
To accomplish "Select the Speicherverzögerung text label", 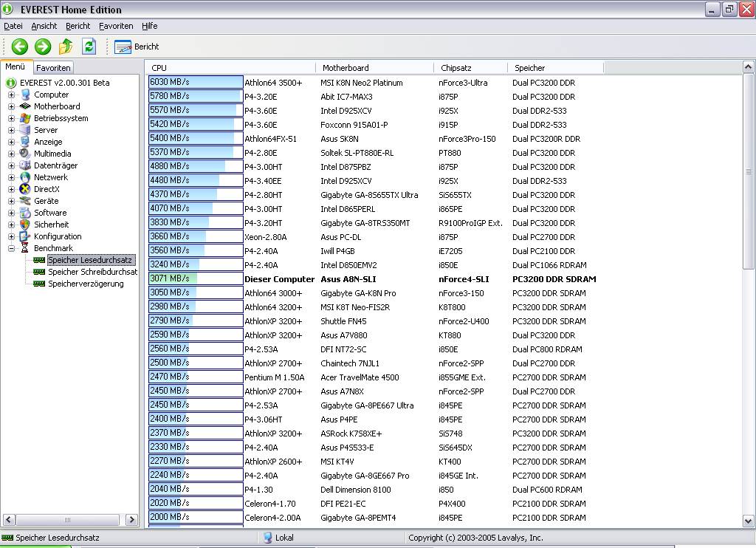I will point(86,284).
